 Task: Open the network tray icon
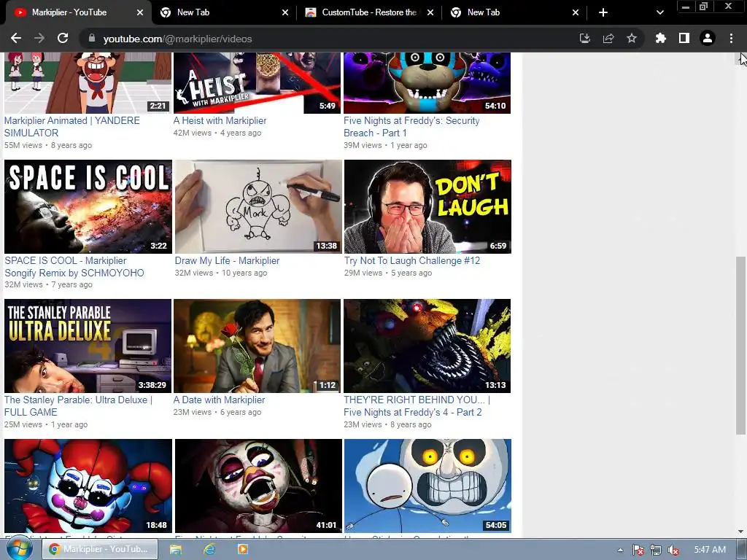point(656,550)
